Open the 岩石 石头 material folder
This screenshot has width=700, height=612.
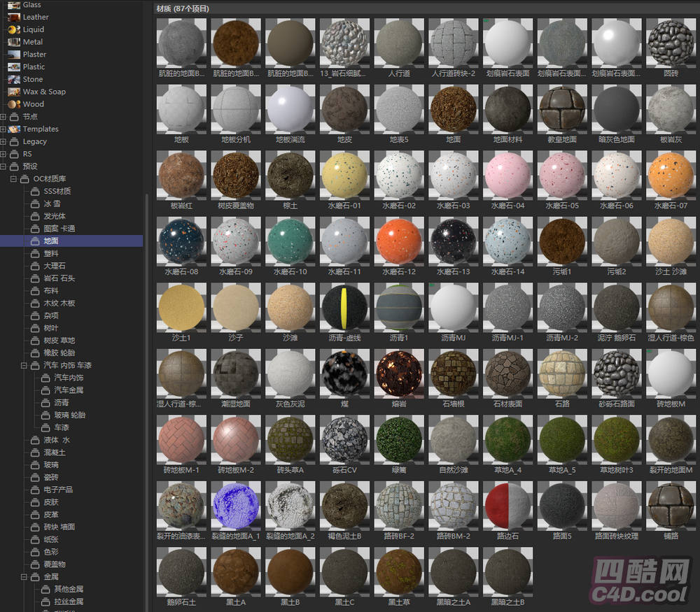pos(59,278)
